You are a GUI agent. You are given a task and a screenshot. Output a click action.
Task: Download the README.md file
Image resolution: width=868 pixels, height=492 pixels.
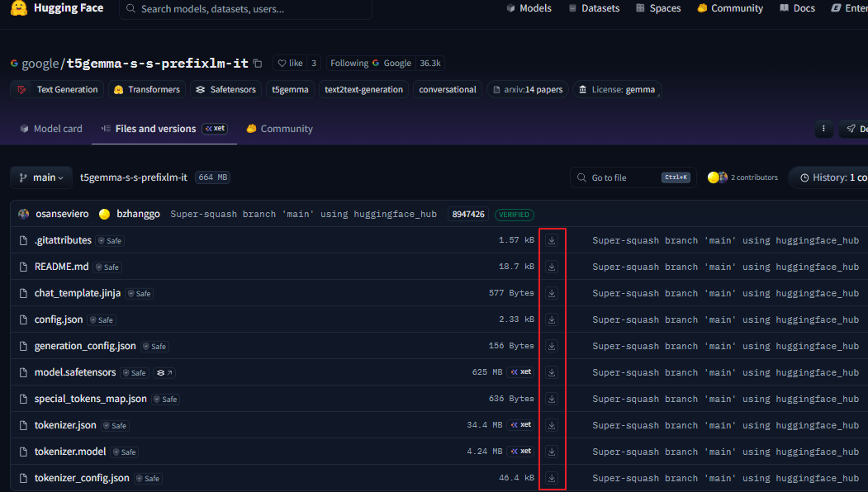(552, 267)
